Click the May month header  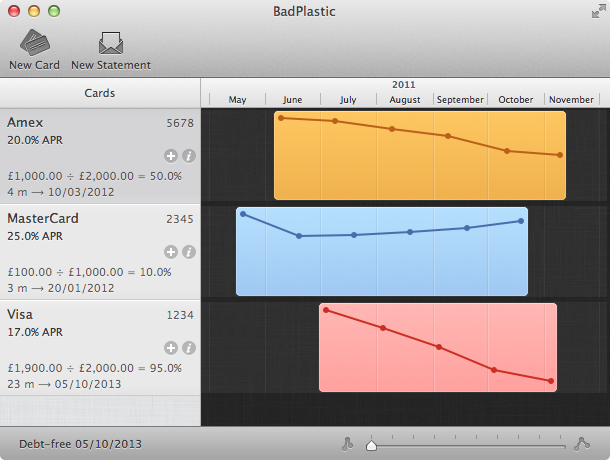(237, 100)
